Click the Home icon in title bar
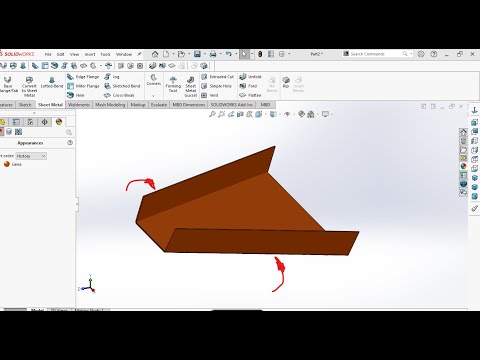480x360 pixels. coord(155,54)
